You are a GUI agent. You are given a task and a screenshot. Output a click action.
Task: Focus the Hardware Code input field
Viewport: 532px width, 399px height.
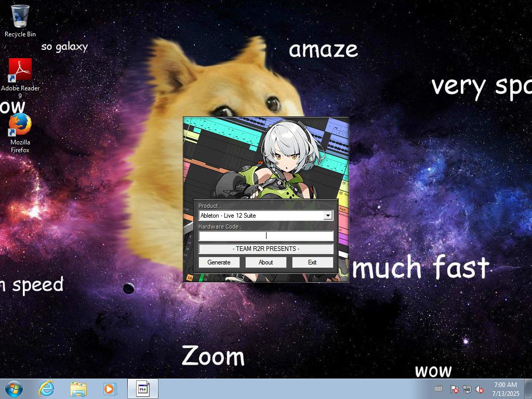[266, 236]
